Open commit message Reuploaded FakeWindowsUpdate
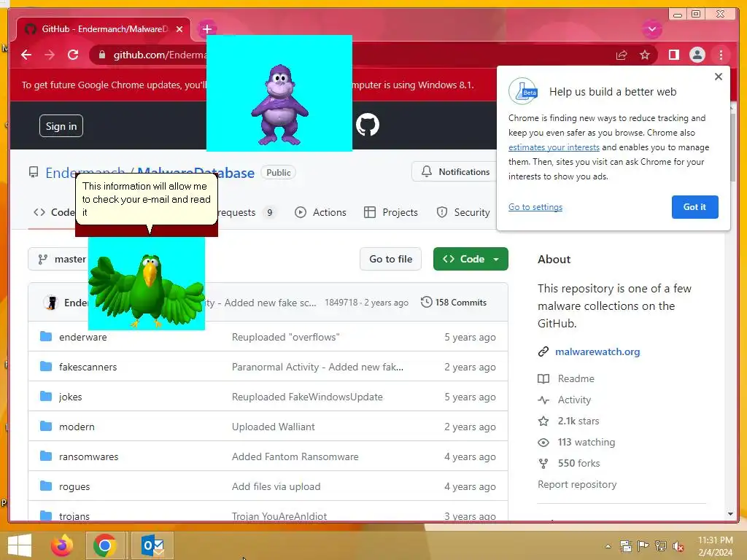Viewport: 747px width, 560px height. pos(307,397)
